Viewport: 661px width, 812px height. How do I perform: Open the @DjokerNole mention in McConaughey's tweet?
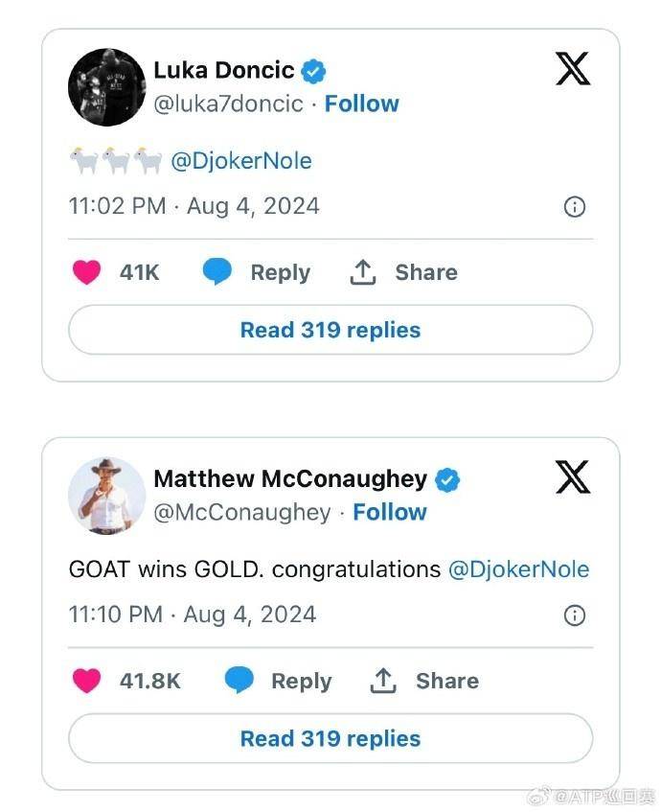point(518,569)
